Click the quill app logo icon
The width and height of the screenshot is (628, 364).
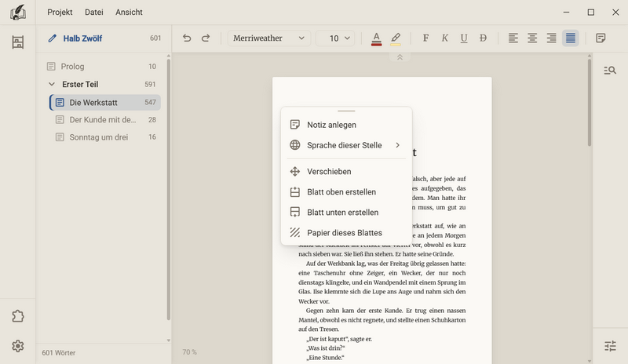pos(17,12)
